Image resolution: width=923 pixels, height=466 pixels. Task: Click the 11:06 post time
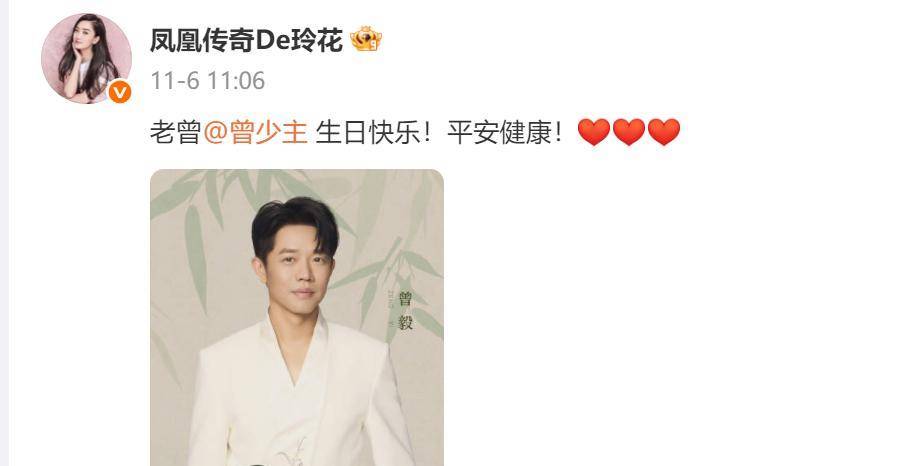(236, 81)
